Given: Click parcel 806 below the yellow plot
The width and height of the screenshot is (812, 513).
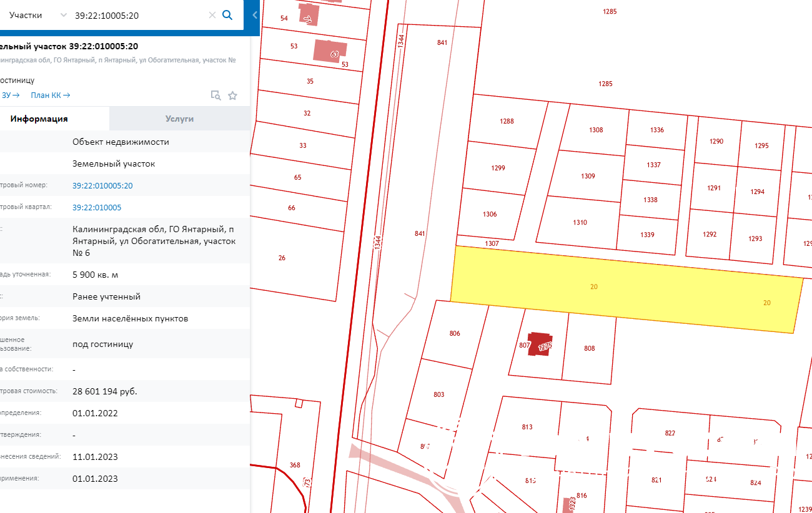Looking at the screenshot, I should coord(455,333).
